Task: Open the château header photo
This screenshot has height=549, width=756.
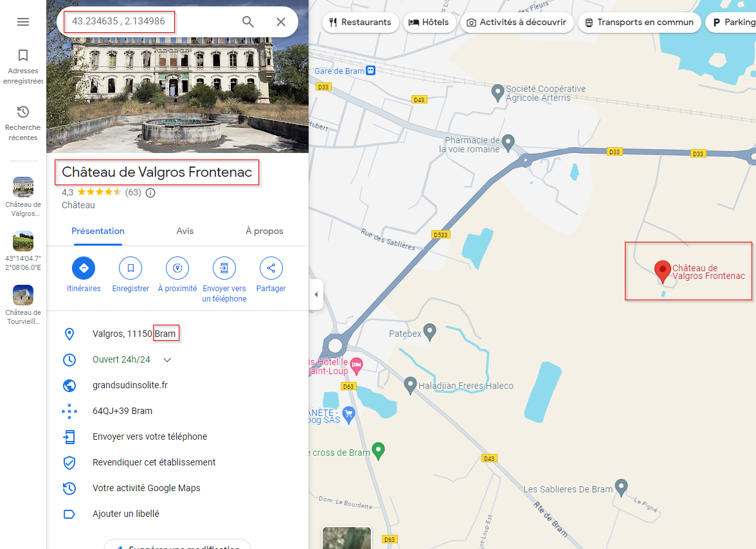Action: 177,96
